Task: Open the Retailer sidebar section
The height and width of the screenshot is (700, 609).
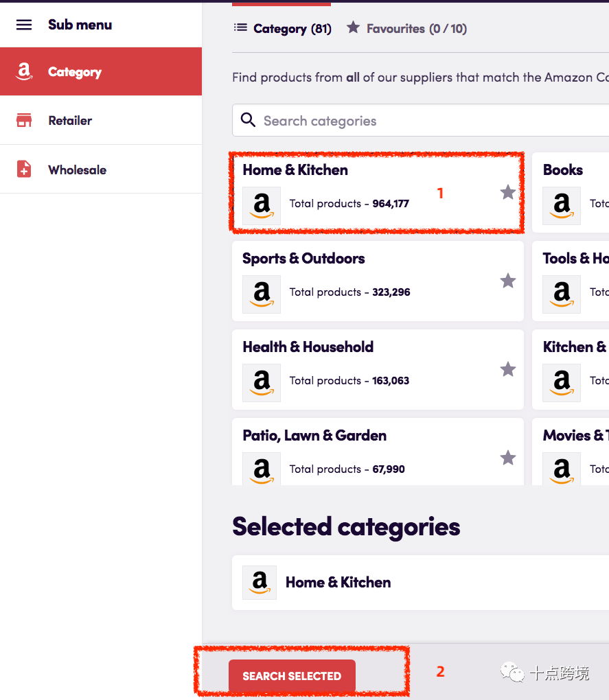Action: coord(69,121)
